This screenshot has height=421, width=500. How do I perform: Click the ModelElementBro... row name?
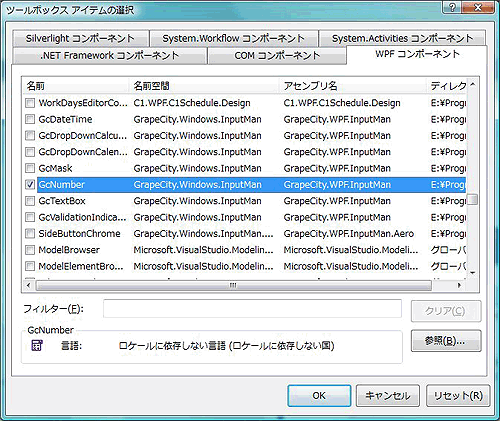click(x=81, y=266)
